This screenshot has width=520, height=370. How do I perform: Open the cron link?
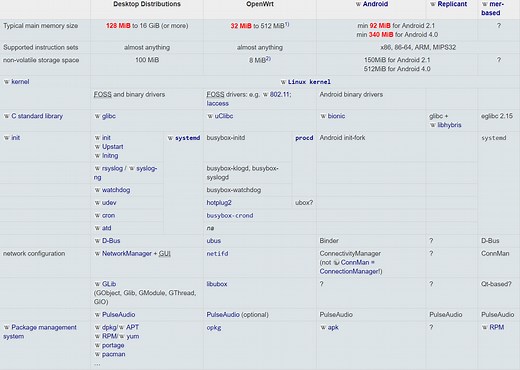[x=108, y=215]
